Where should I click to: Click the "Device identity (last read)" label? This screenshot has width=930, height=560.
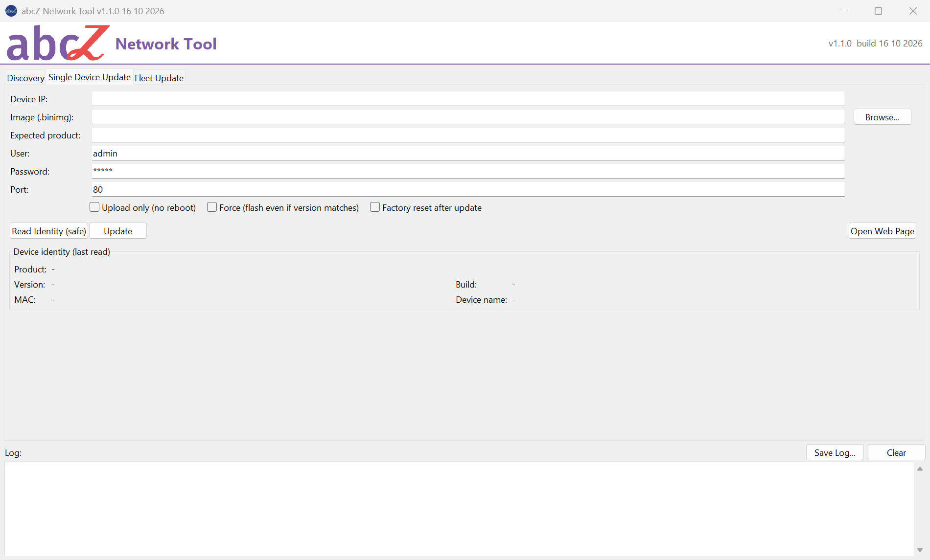point(62,251)
